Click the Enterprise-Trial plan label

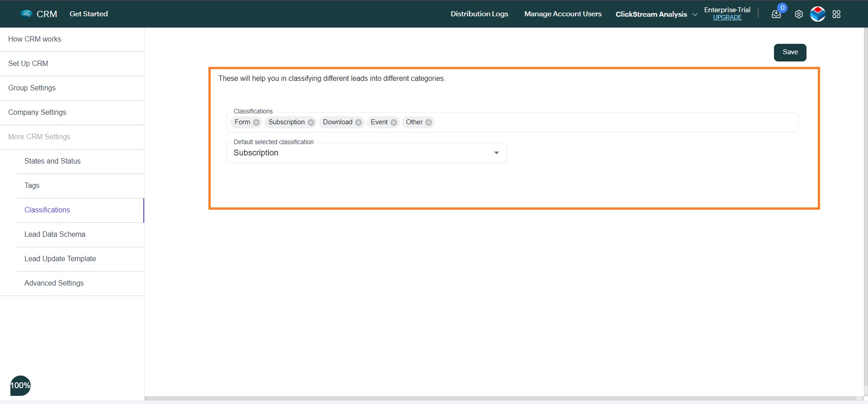pyautogui.click(x=727, y=10)
